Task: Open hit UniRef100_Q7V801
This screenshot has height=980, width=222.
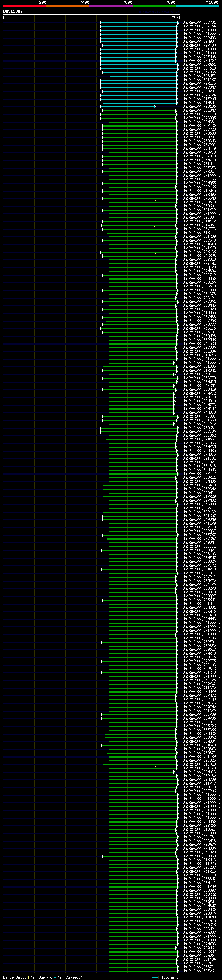Action: pos(199,302)
